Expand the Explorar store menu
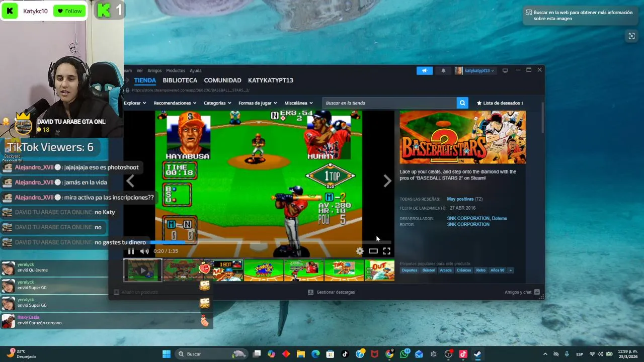 click(x=135, y=103)
